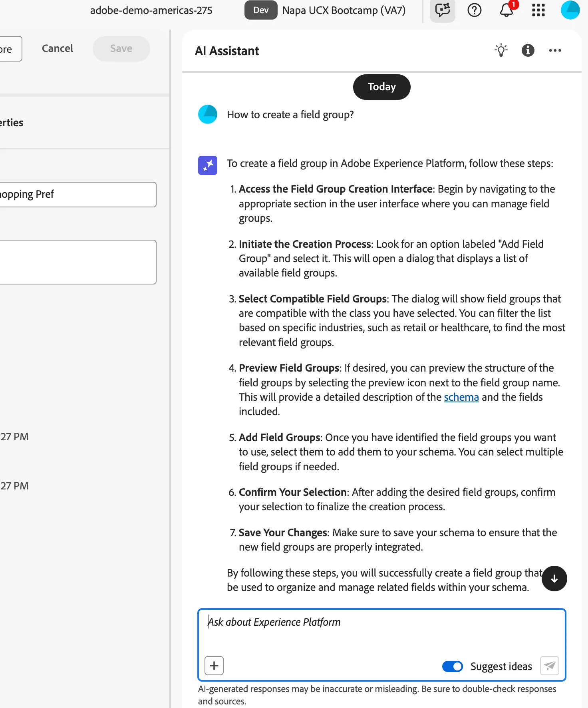The image size is (588, 708).
Task: Click the "Select Compatible Field Groups" step heading
Action: click(313, 299)
